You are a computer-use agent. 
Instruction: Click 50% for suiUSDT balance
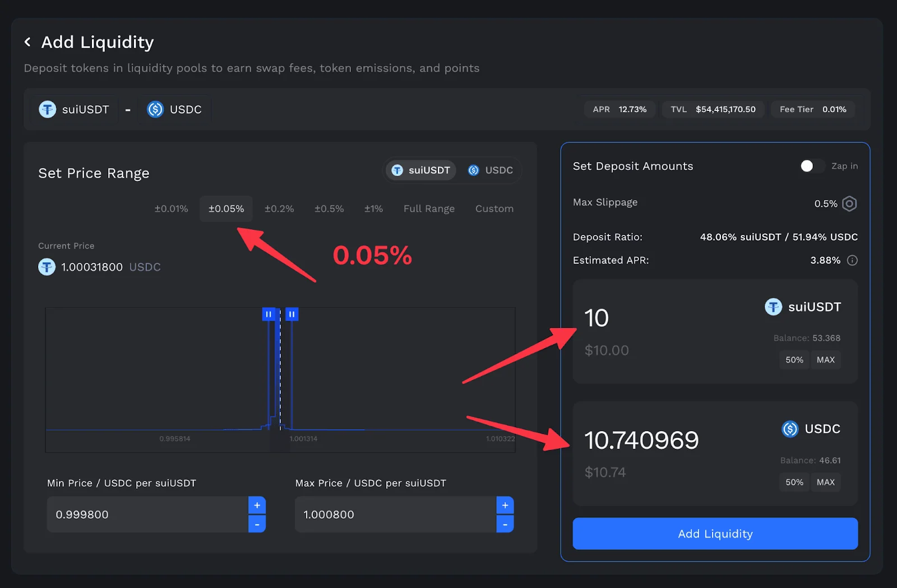point(794,360)
